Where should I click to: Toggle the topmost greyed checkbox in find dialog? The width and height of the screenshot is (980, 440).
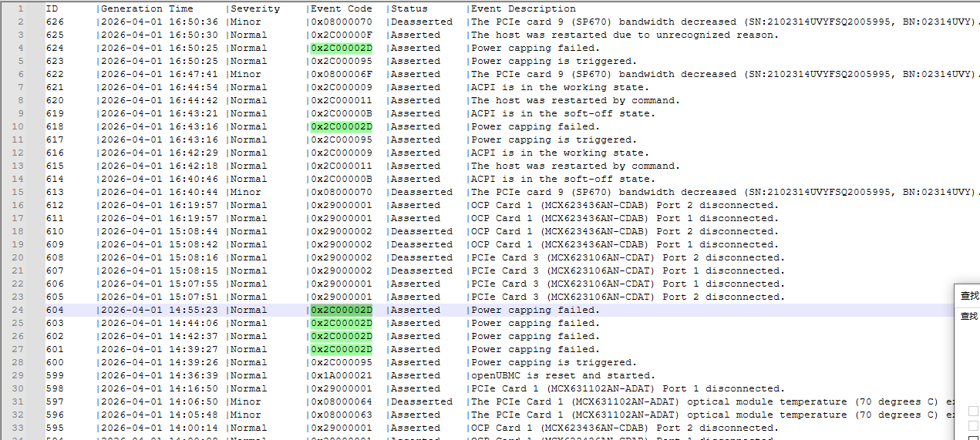coord(973,411)
